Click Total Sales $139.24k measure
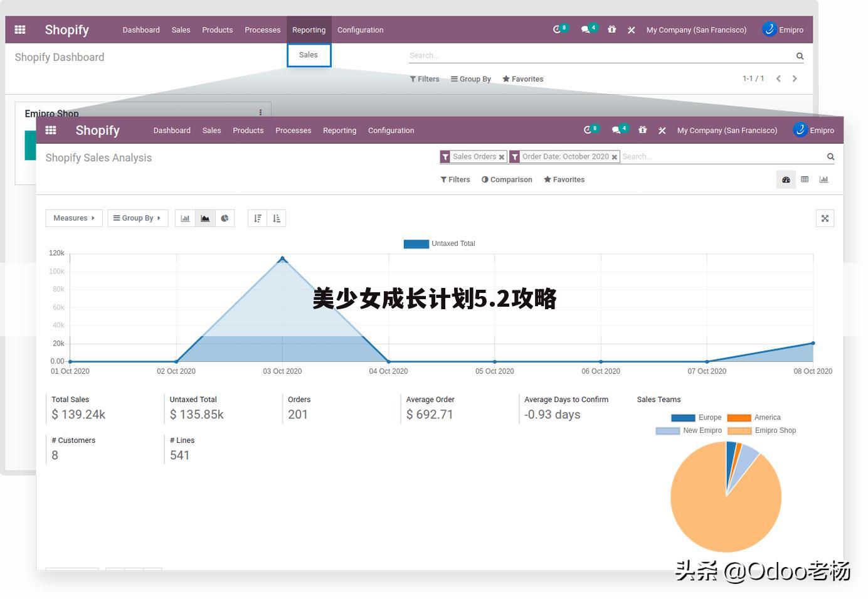This screenshot has height=599, width=868. 78,408
